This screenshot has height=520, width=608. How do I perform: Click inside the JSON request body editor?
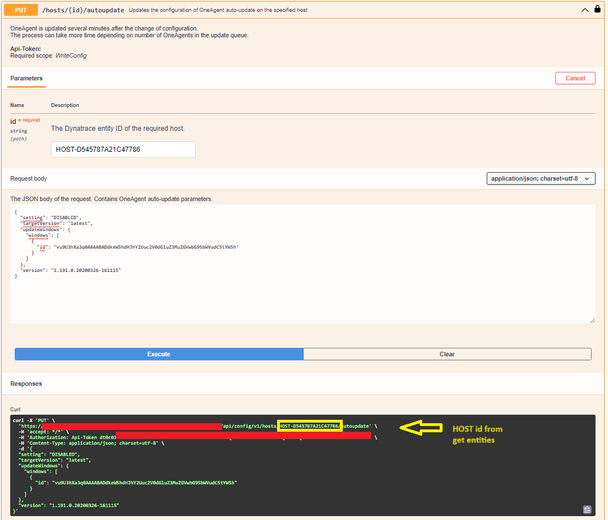(300, 290)
